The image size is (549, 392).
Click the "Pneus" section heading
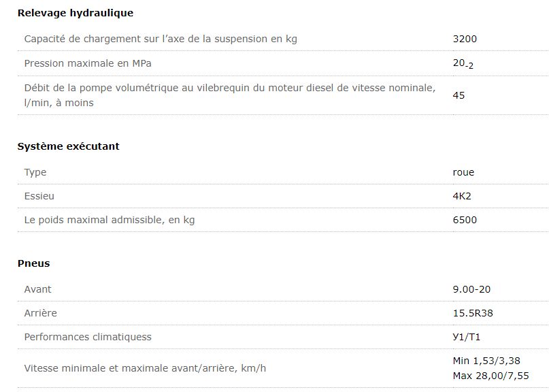click(33, 263)
